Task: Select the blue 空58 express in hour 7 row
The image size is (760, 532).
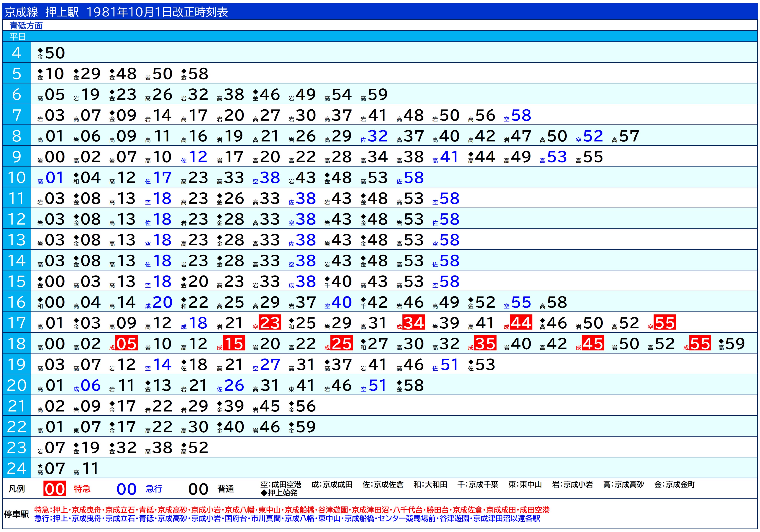Action: [518, 115]
